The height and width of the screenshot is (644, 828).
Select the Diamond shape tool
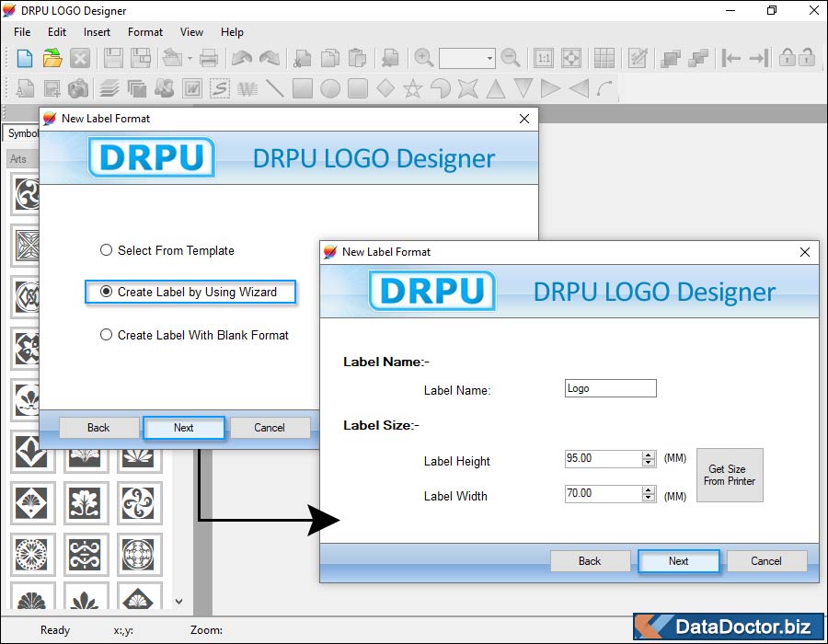[x=385, y=88]
